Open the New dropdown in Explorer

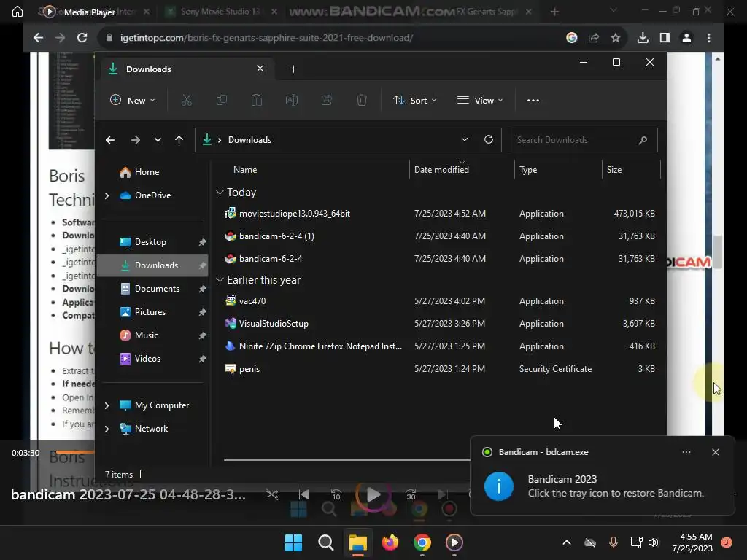133,100
